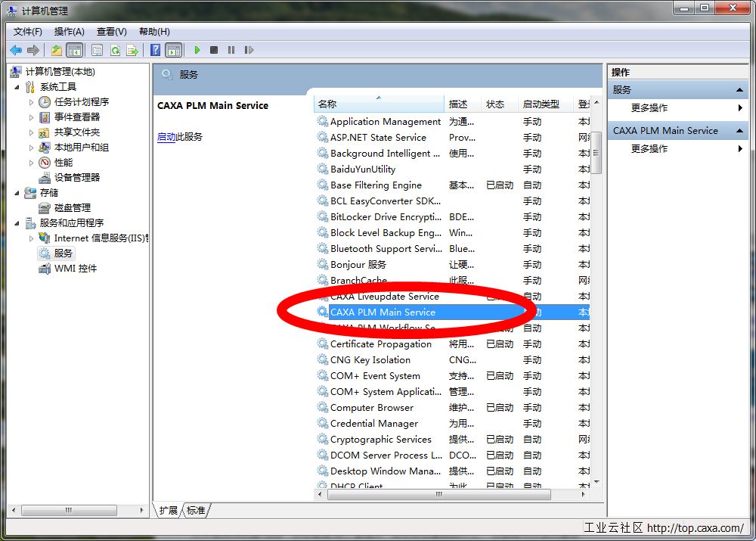Collapse the 系统工具 tree node

[17, 87]
